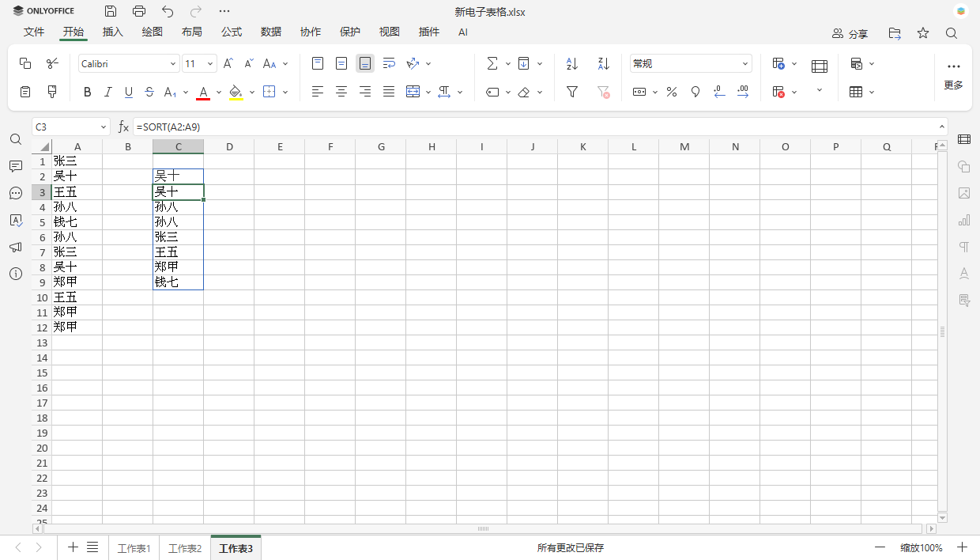Expand the font size dropdown

(210, 62)
